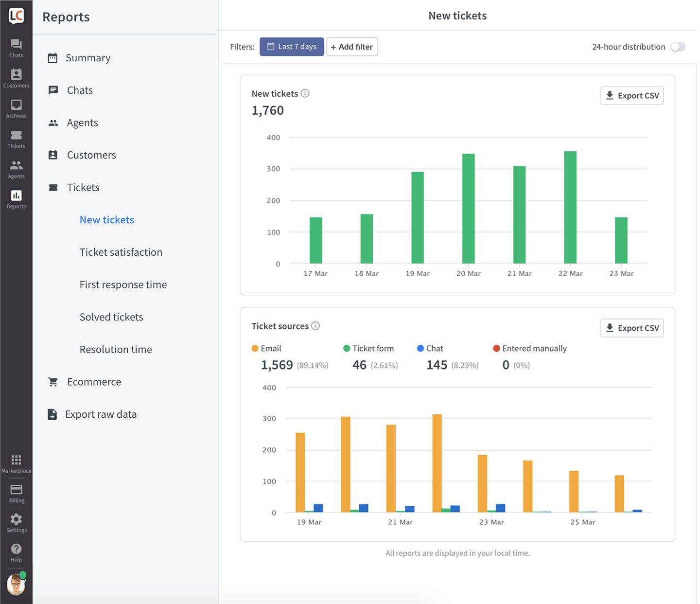
Task: Open Billing from the sidebar
Action: click(x=16, y=494)
